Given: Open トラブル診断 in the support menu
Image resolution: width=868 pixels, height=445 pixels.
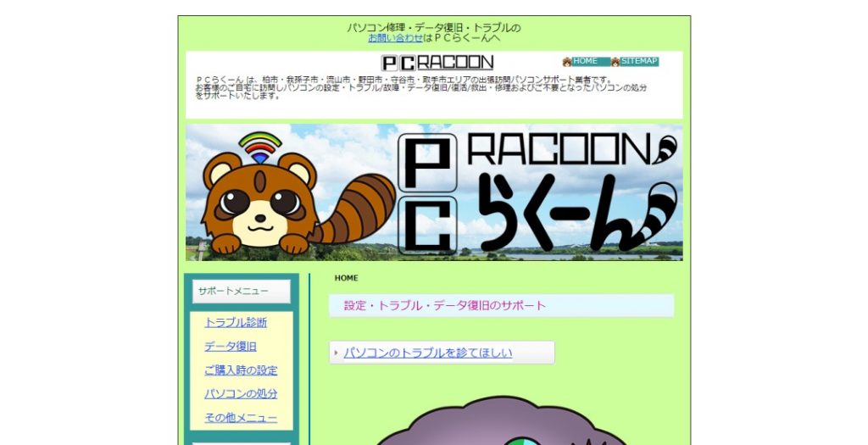Looking at the screenshot, I should (236, 323).
